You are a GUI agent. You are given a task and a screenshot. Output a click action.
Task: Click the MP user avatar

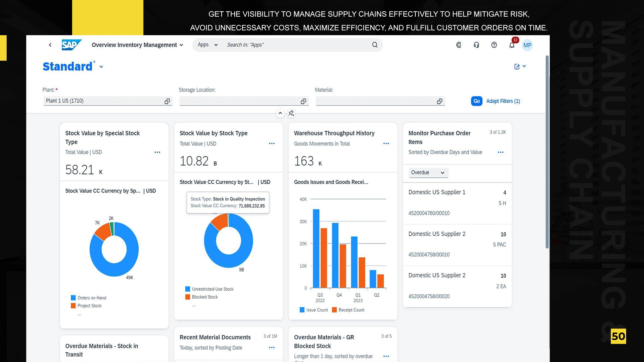[x=527, y=45]
